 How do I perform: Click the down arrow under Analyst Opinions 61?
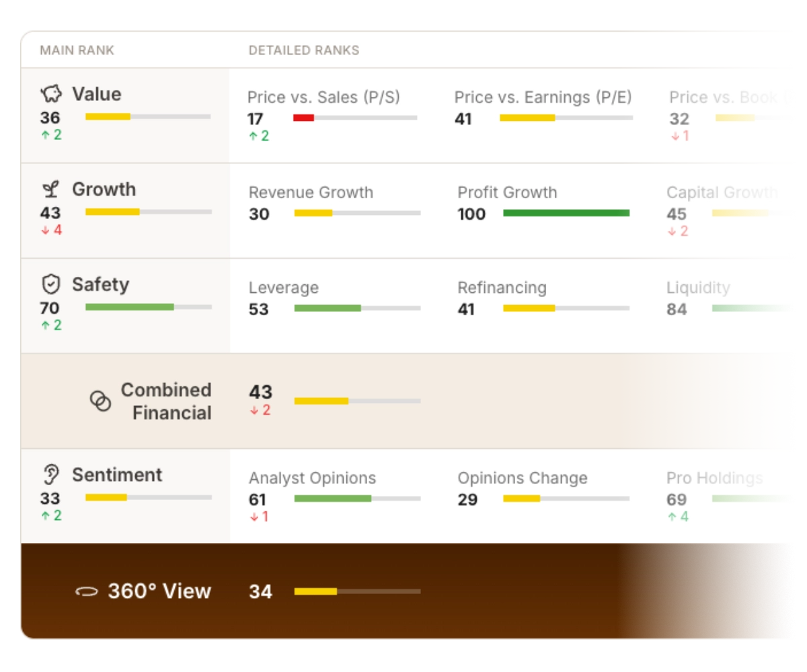point(254,517)
